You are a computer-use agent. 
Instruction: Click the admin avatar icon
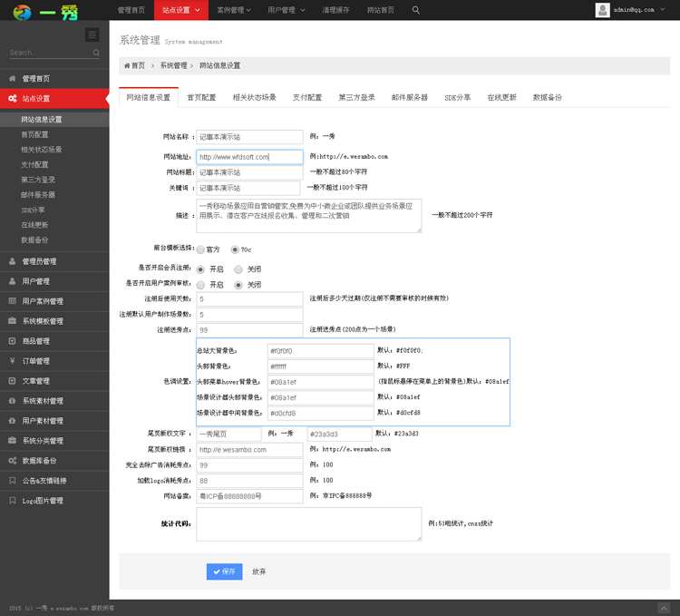point(602,10)
